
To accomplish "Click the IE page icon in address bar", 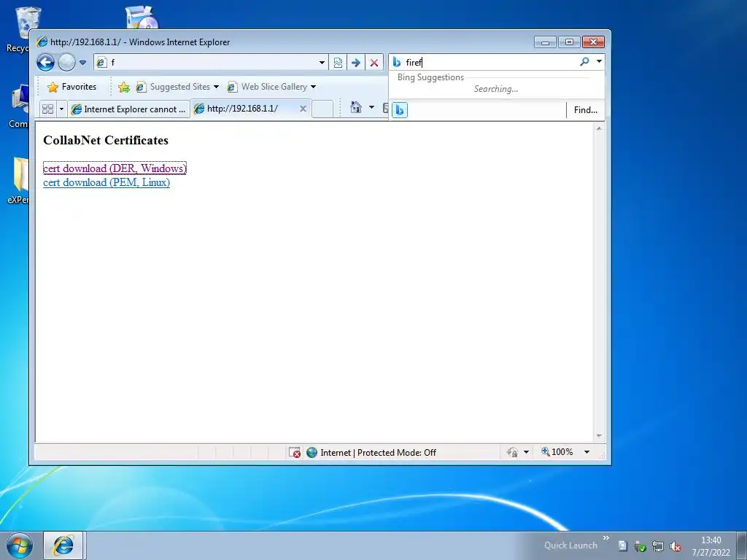I will [101, 63].
